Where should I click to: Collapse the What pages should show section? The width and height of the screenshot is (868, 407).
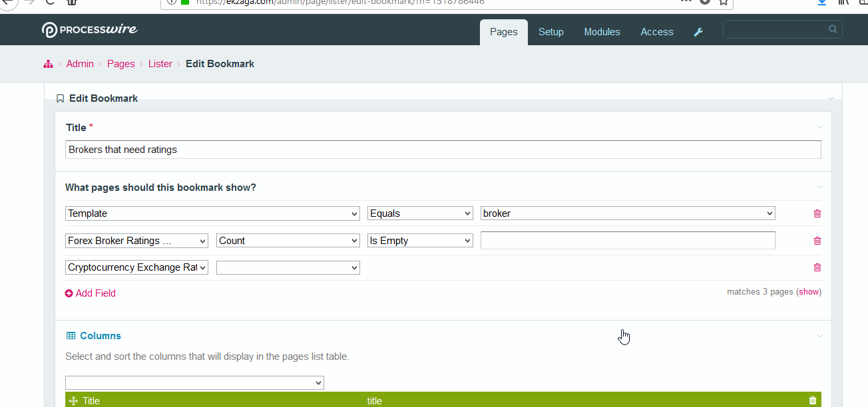click(820, 187)
